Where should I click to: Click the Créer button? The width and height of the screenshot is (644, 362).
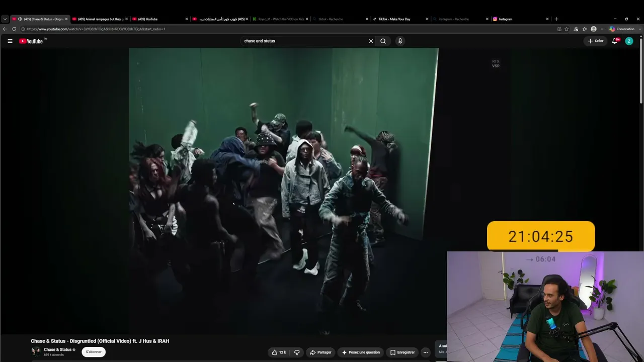coord(596,41)
